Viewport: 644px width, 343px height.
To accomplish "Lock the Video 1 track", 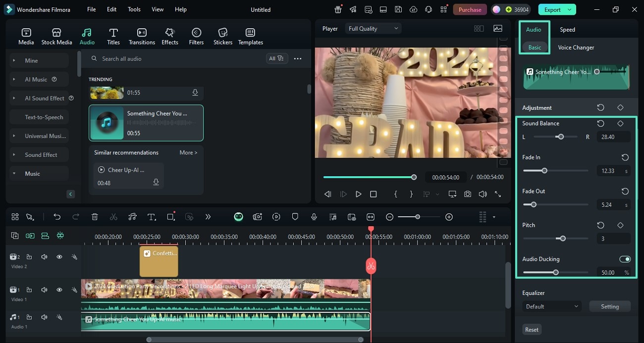I will click(x=29, y=290).
